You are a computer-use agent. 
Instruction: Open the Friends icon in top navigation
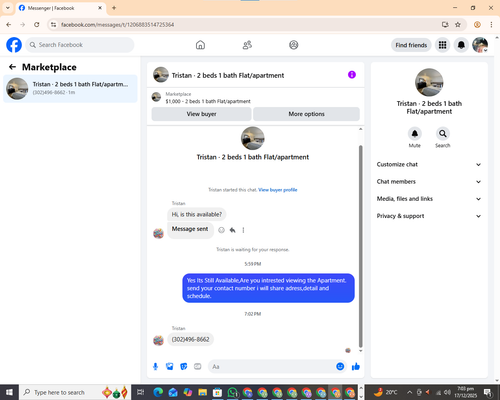(247, 45)
